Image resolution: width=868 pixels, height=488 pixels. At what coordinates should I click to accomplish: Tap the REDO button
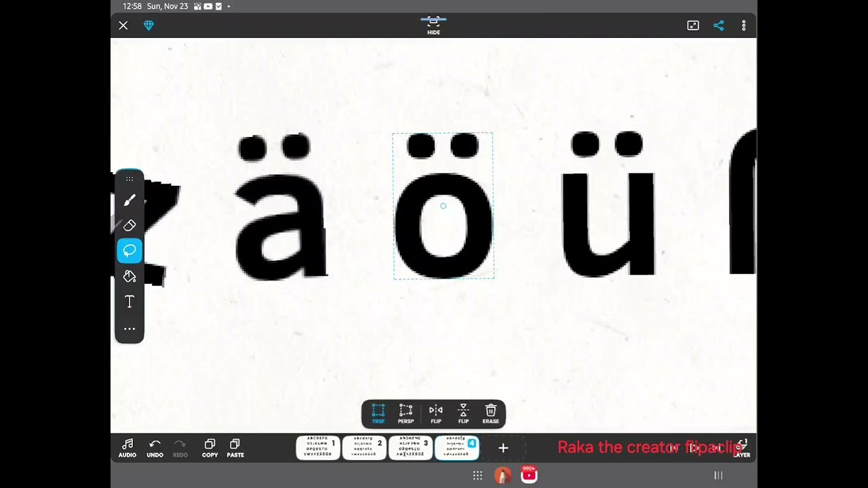180,448
